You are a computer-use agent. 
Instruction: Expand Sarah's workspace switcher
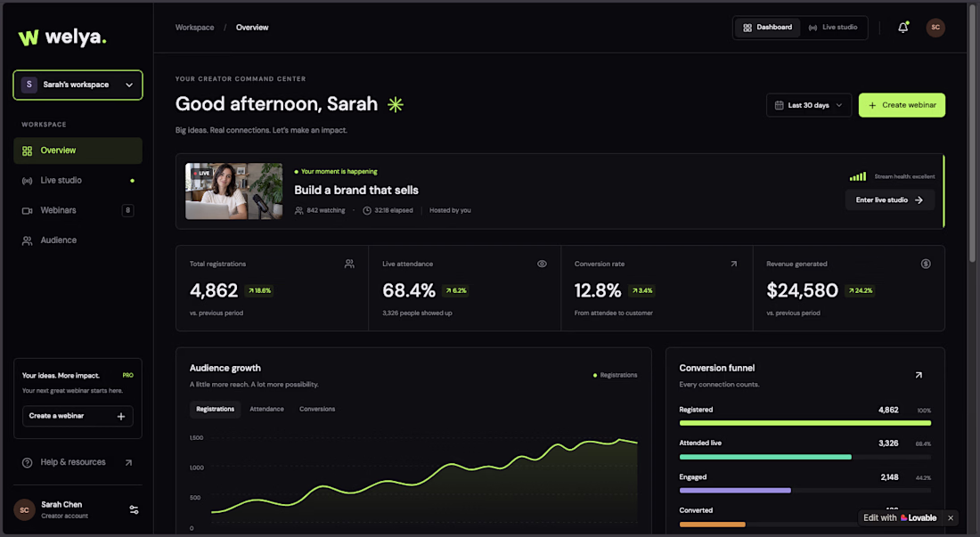pos(78,85)
